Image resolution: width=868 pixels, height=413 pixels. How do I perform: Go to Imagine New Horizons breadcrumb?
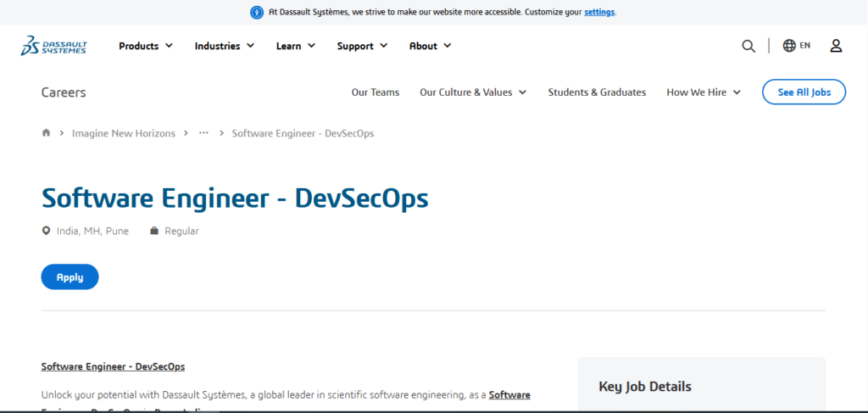pyautogui.click(x=124, y=133)
